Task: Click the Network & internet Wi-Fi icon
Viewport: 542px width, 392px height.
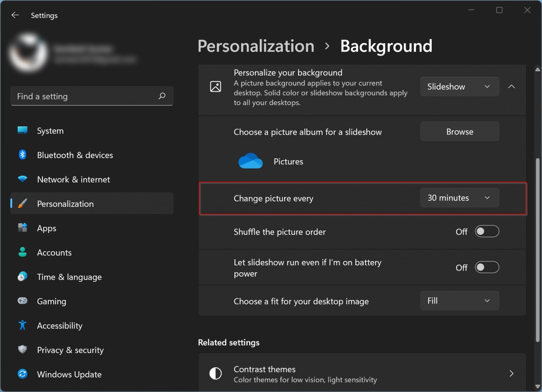Action: coord(23,179)
